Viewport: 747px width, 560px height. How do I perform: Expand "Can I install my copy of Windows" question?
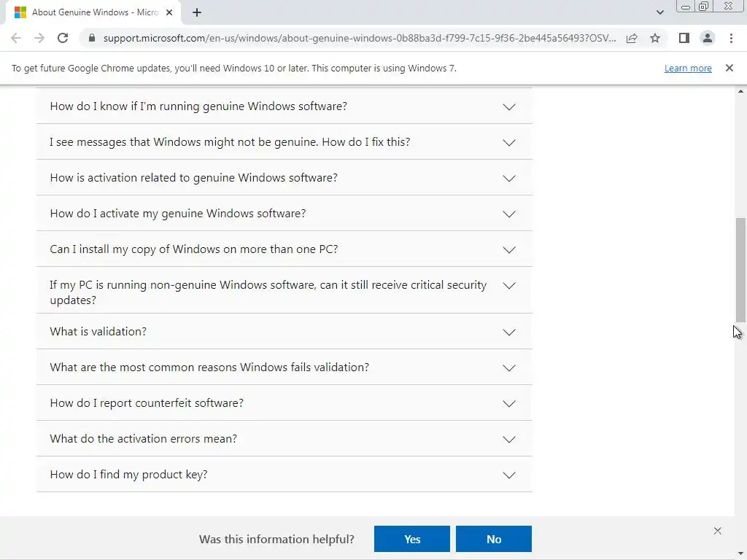[x=284, y=249]
